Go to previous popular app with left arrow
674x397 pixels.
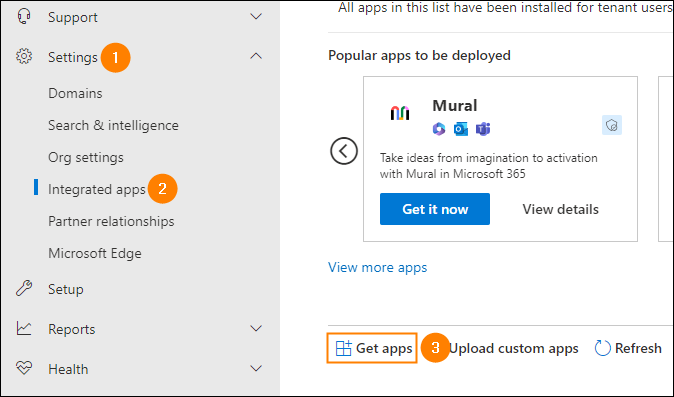pos(343,151)
